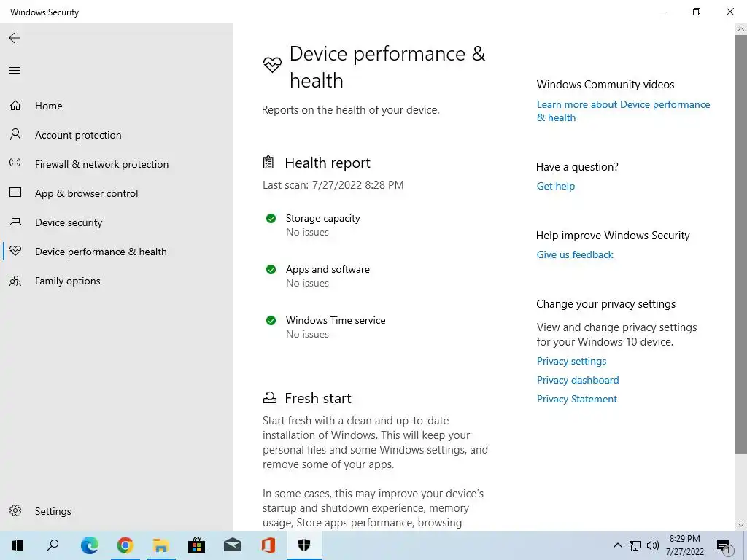Screen dimensions: 747x560
Task: Open the hamburger navigation menu
Action: click(15, 71)
